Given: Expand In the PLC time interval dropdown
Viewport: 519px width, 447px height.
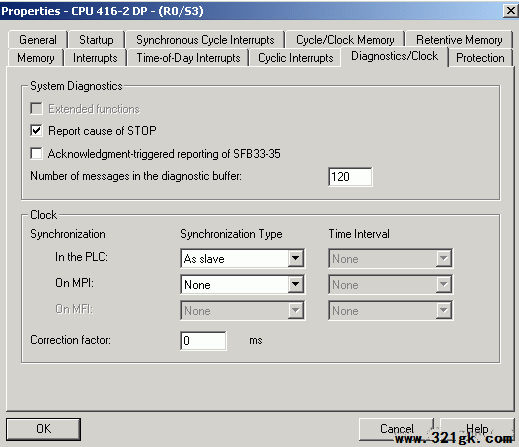Looking at the screenshot, I should [390, 259].
